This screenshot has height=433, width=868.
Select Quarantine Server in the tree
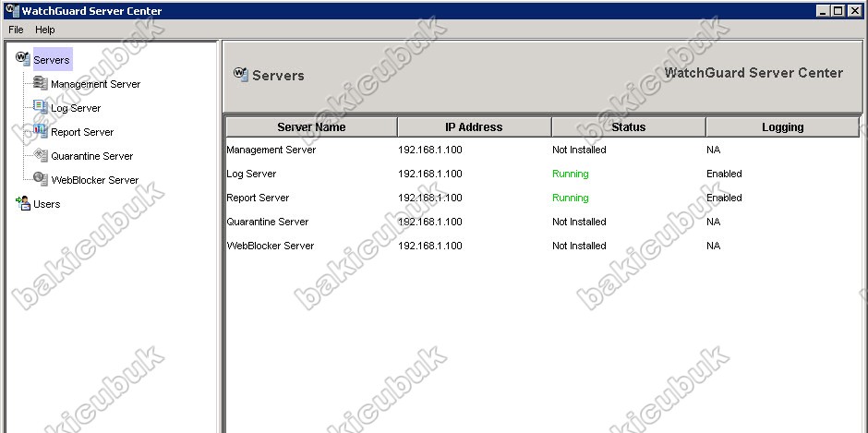[92, 156]
